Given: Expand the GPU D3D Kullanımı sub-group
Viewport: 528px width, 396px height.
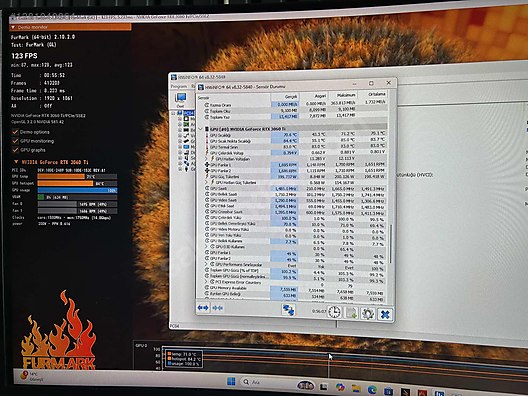Looking at the screenshot, I should coord(206,246).
